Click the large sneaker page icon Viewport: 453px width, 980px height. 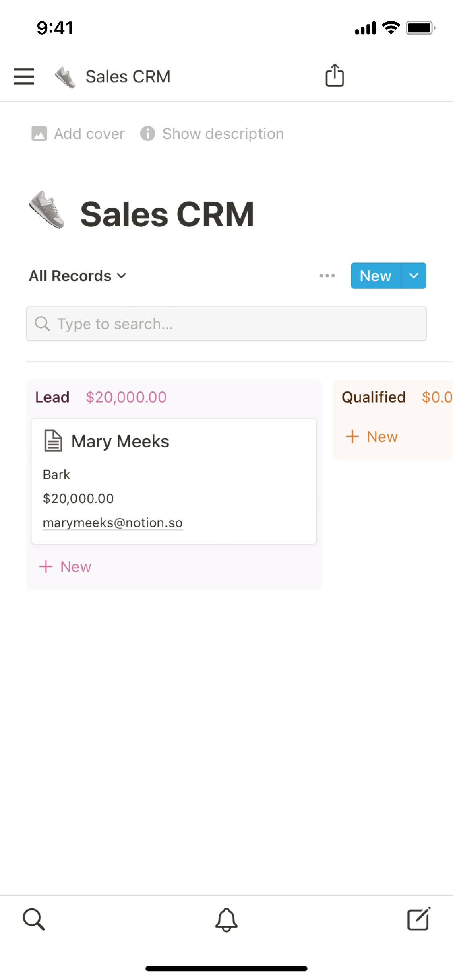[47, 210]
